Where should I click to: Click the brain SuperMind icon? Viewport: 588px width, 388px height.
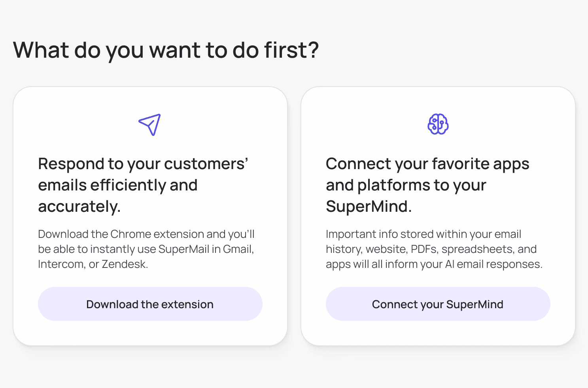(x=438, y=124)
